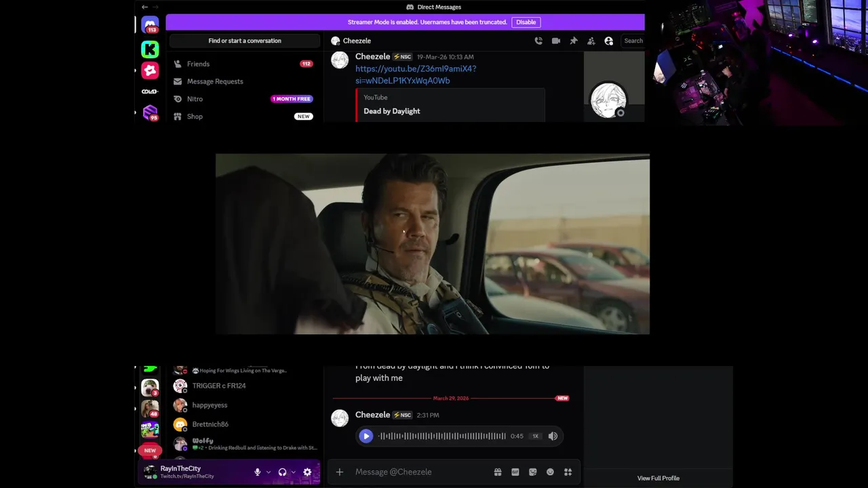Open the green K server icon

tap(150, 49)
